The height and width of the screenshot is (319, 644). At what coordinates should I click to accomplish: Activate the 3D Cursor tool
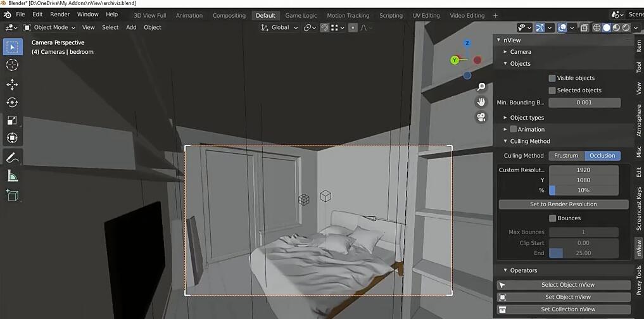coord(12,65)
